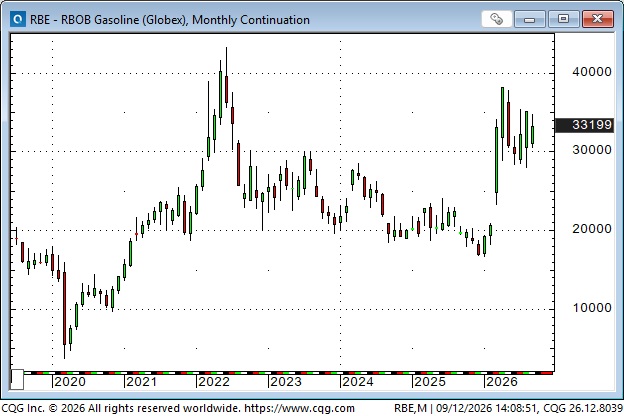The width and height of the screenshot is (624, 416).
Task: Open the www.cqg.com link in footer
Action: point(299,408)
